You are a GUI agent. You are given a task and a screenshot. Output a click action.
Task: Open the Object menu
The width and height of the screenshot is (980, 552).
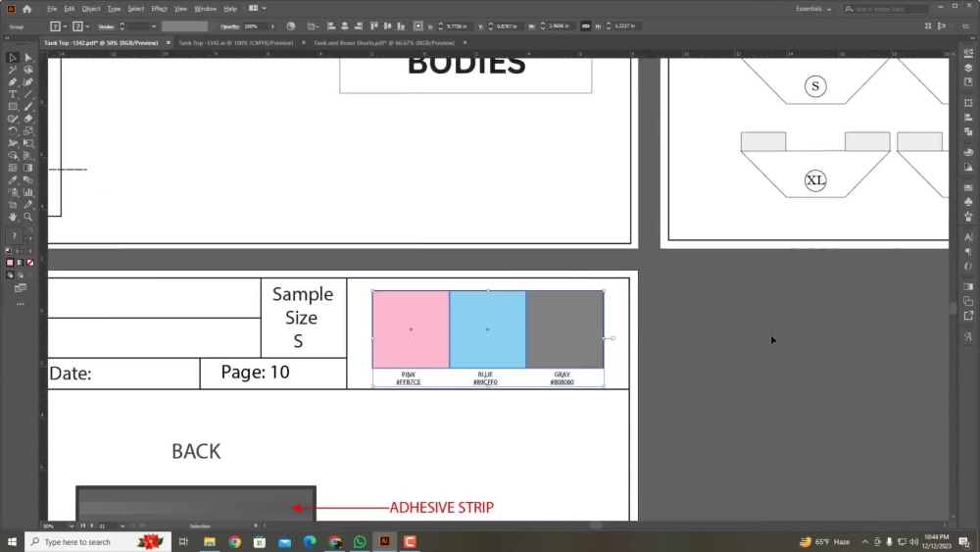click(x=90, y=9)
